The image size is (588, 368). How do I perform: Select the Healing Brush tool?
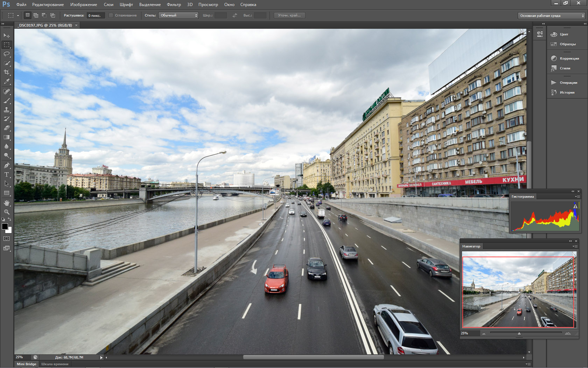[7, 91]
